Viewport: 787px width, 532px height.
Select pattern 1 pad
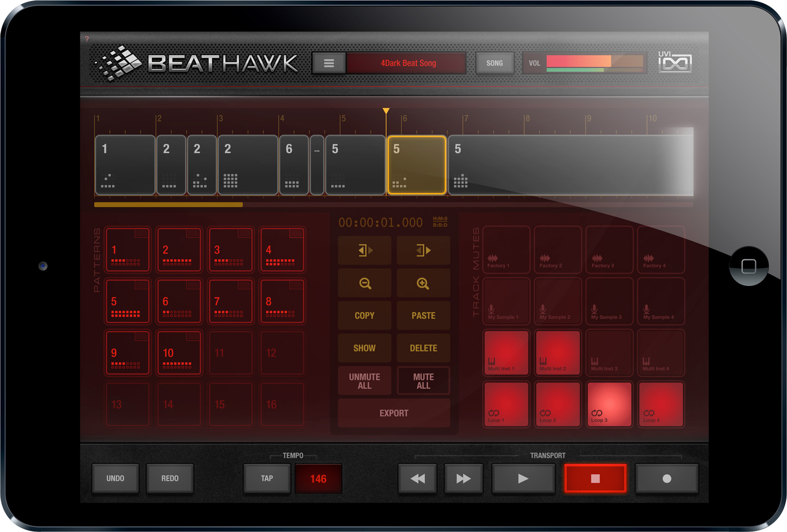point(127,250)
